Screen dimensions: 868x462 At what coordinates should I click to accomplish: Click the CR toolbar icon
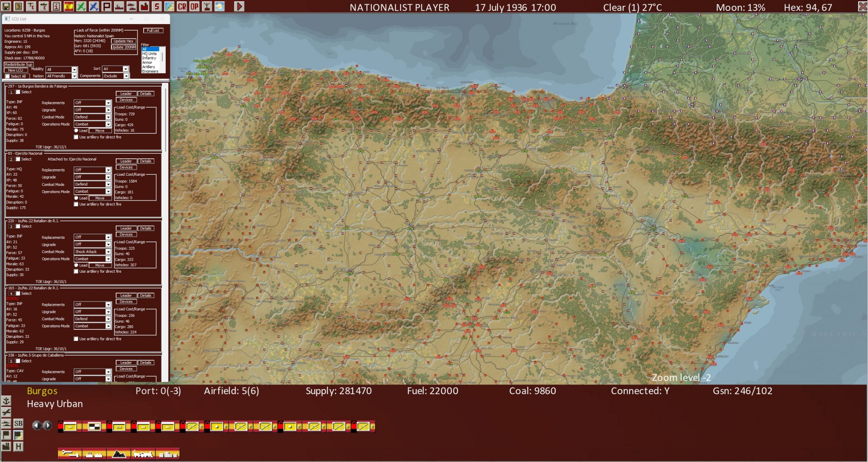pos(182,6)
